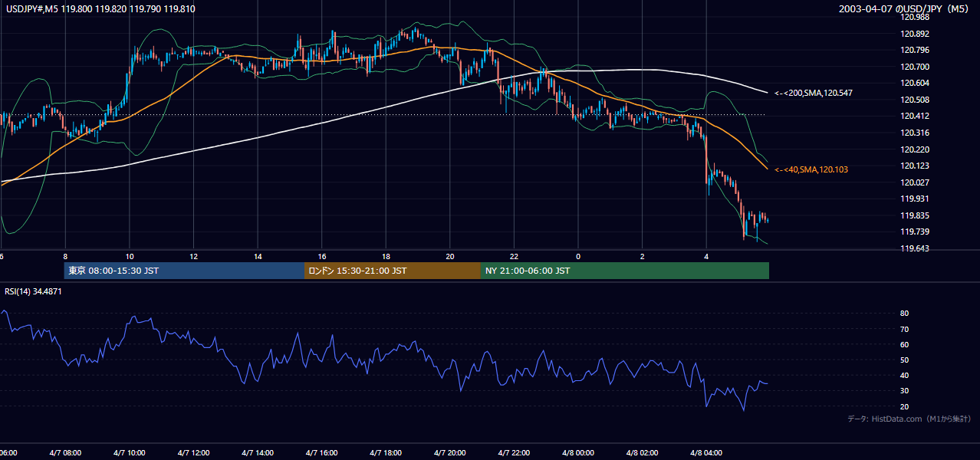The width and height of the screenshot is (980, 460).
Task: Click price level 119.931 on the axis
Action: 914,199
